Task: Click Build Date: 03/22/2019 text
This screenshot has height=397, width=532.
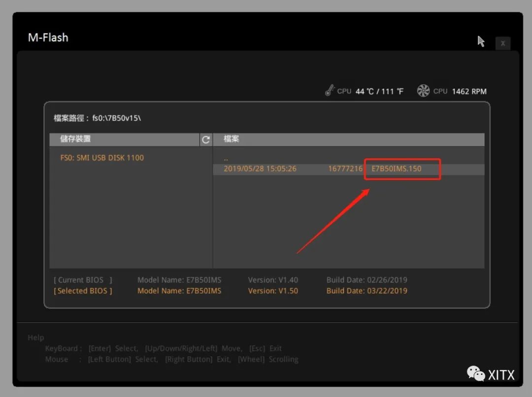Action: pyautogui.click(x=367, y=291)
